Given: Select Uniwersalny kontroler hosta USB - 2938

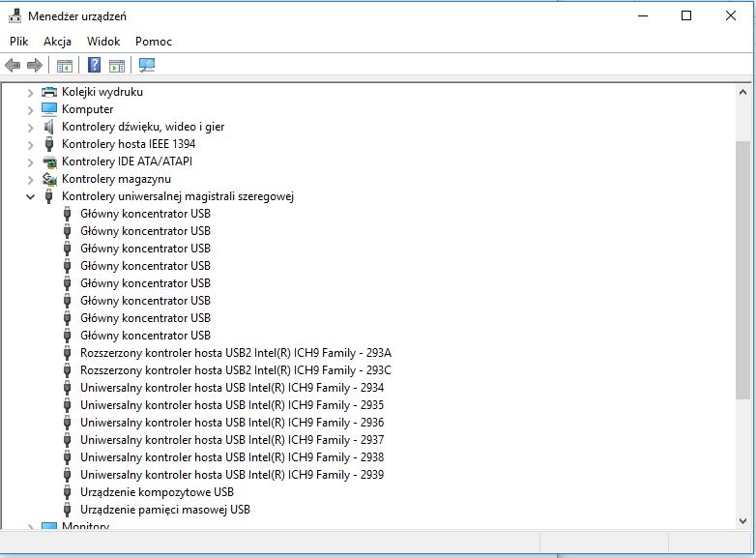Looking at the screenshot, I should coord(232,457).
